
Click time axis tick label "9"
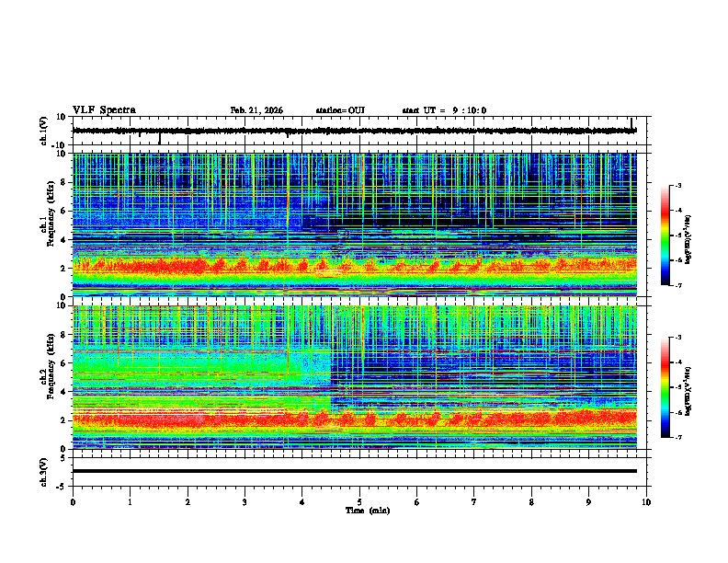[588, 502]
